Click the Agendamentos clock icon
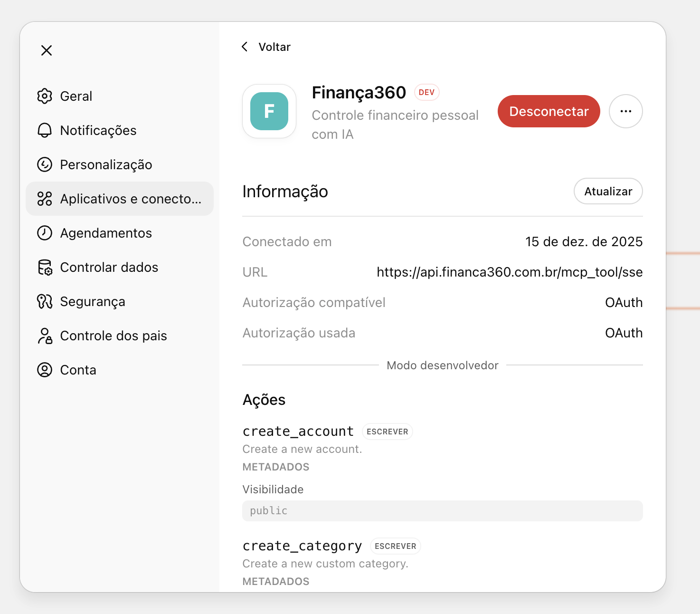This screenshot has width=700, height=614. pos(45,233)
